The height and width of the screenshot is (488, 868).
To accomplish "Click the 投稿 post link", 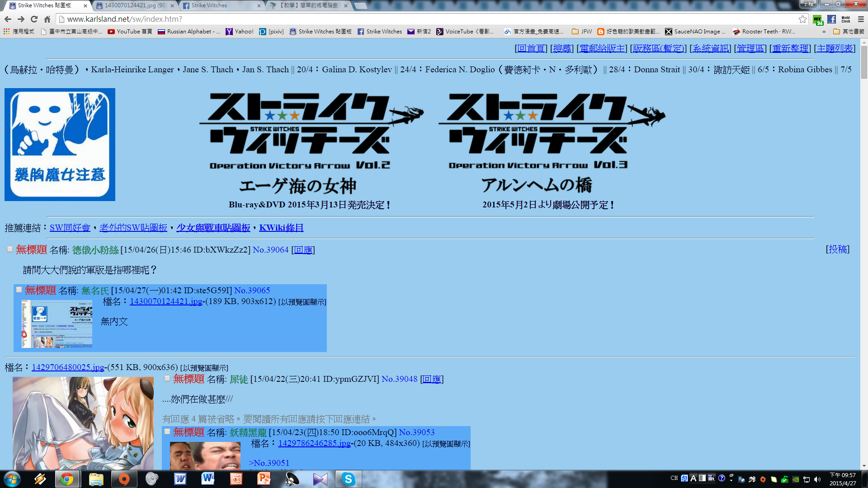I will coord(838,249).
